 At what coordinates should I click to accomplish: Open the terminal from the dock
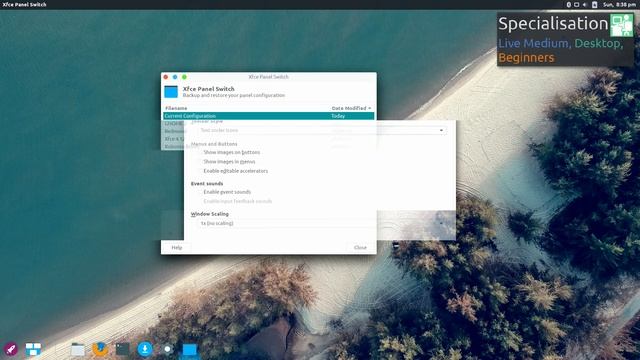(122, 349)
